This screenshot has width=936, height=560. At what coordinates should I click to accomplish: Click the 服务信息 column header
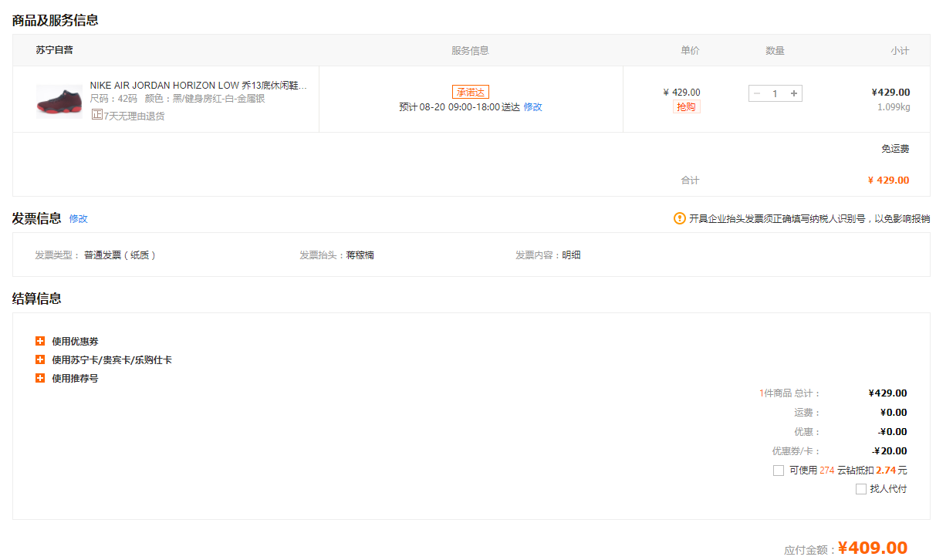coord(471,51)
